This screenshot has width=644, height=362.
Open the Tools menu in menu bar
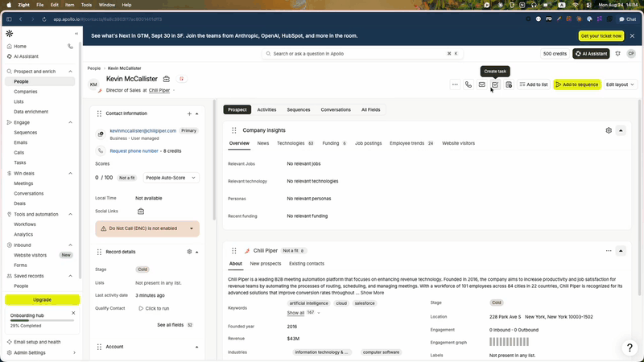86,5
